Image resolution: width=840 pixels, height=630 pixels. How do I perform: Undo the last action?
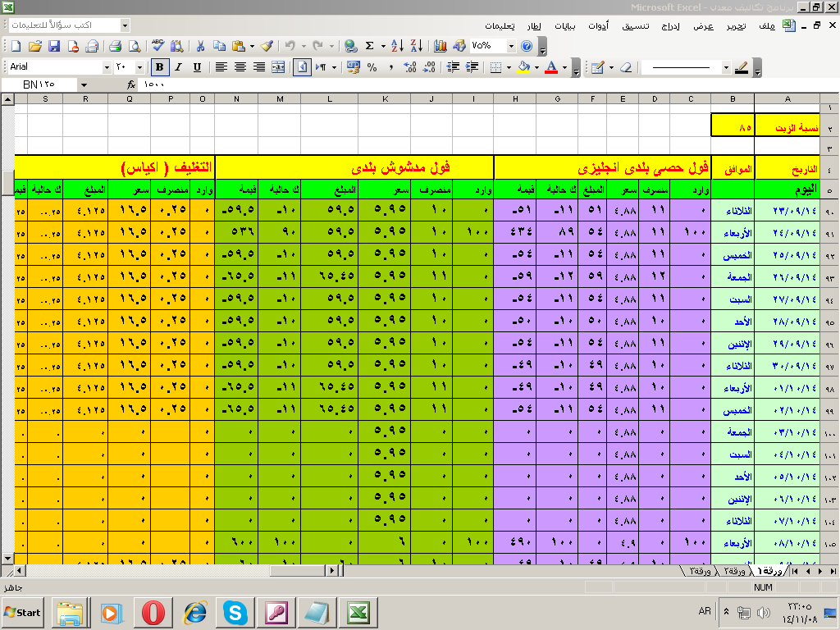pos(290,46)
